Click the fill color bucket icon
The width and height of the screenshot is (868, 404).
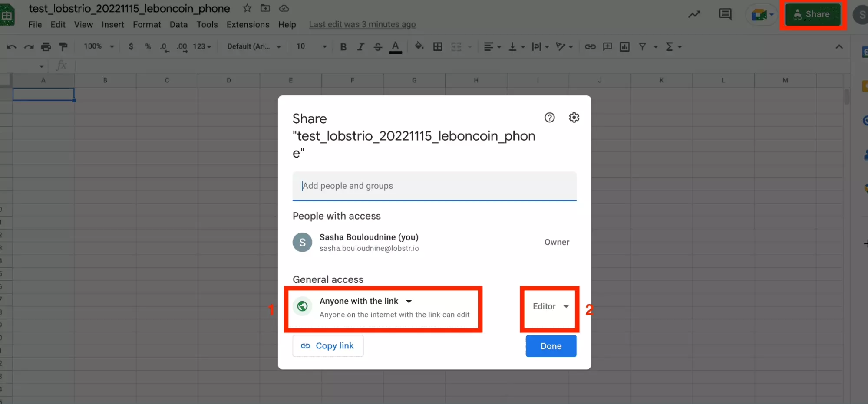pos(419,46)
